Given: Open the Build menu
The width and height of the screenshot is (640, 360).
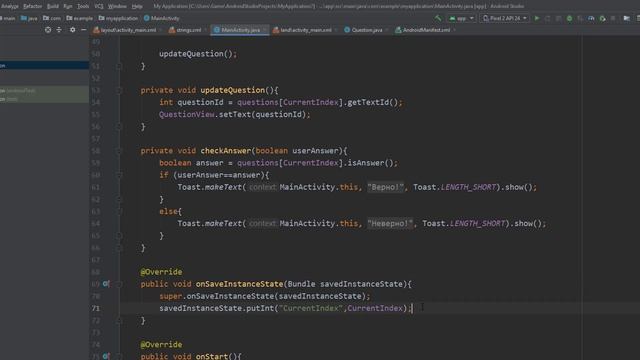Looking at the screenshot, I should tap(53, 7).
